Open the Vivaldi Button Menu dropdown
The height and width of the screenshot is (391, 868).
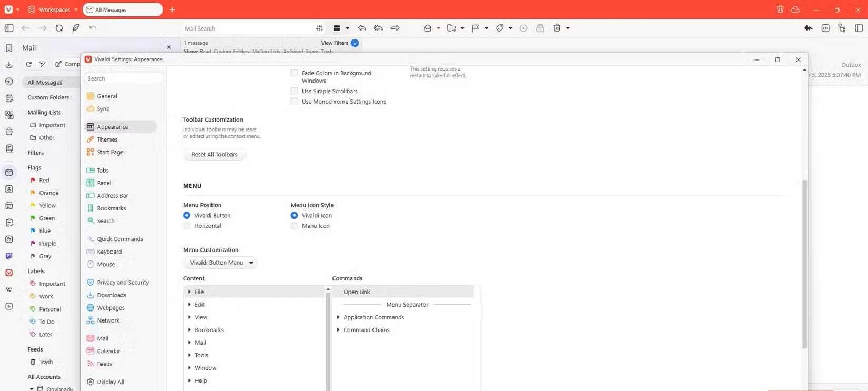(x=220, y=263)
